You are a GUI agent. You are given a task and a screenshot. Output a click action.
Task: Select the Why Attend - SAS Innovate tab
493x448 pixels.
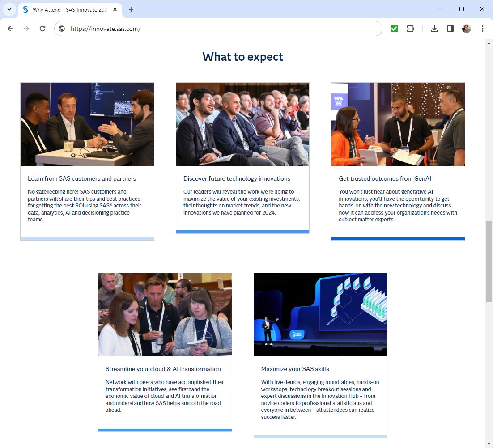tap(69, 9)
